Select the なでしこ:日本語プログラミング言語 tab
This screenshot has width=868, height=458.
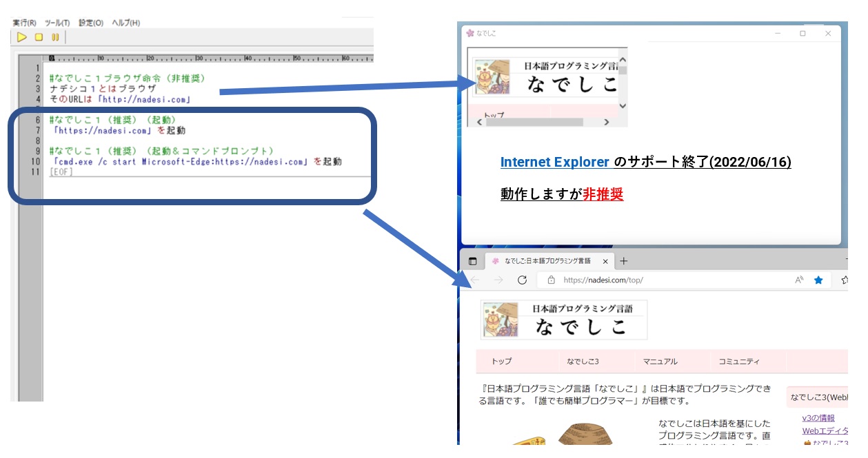coord(548,262)
